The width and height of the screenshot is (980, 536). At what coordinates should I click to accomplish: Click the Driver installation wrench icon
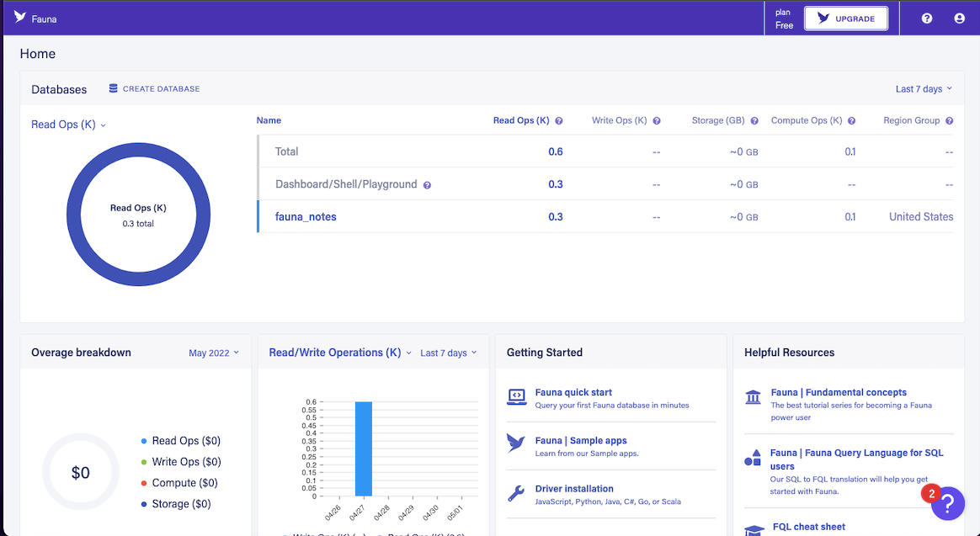515,494
